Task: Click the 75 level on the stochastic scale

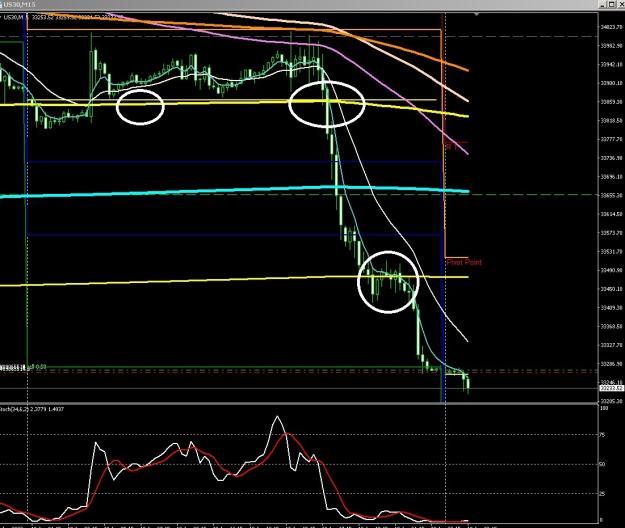Action: 603,435
